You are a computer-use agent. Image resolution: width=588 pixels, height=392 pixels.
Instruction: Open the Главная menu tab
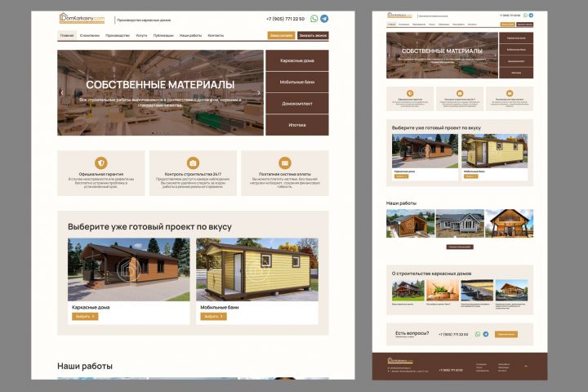coord(67,35)
